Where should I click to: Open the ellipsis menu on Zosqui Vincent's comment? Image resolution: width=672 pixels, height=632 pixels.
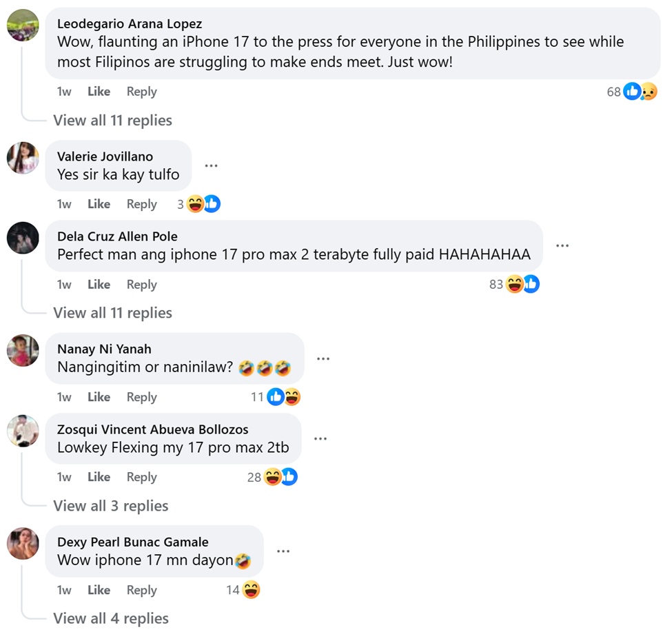pyautogui.click(x=320, y=438)
